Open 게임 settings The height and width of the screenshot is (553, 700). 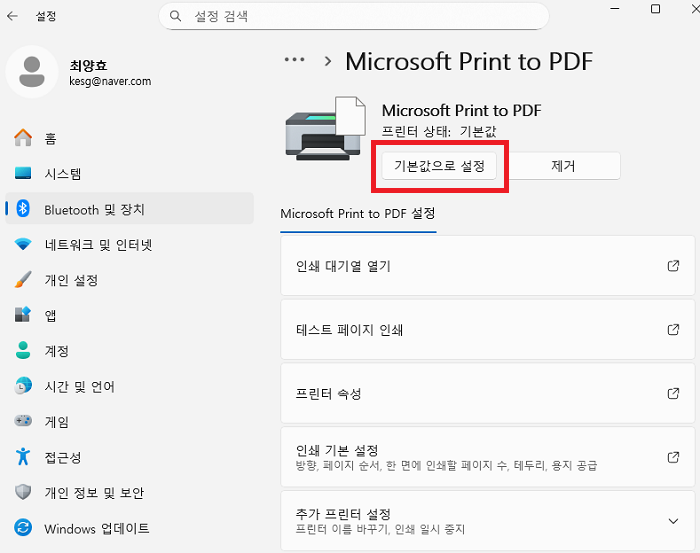129,421
